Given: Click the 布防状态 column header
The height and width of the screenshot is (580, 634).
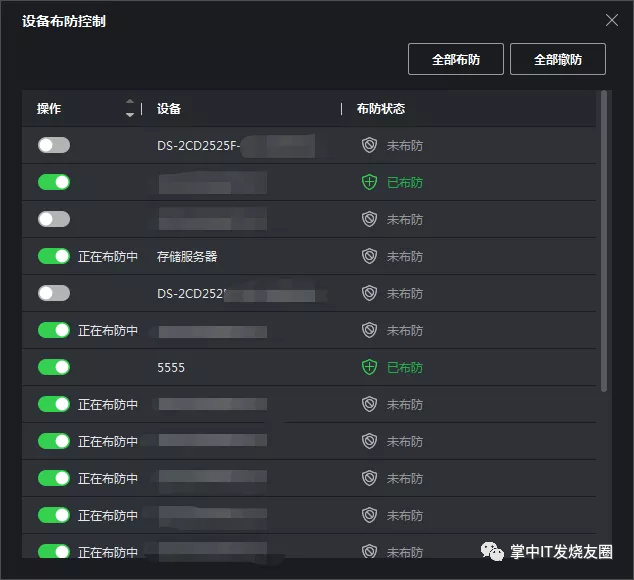Looking at the screenshot, I should point(380,108).
